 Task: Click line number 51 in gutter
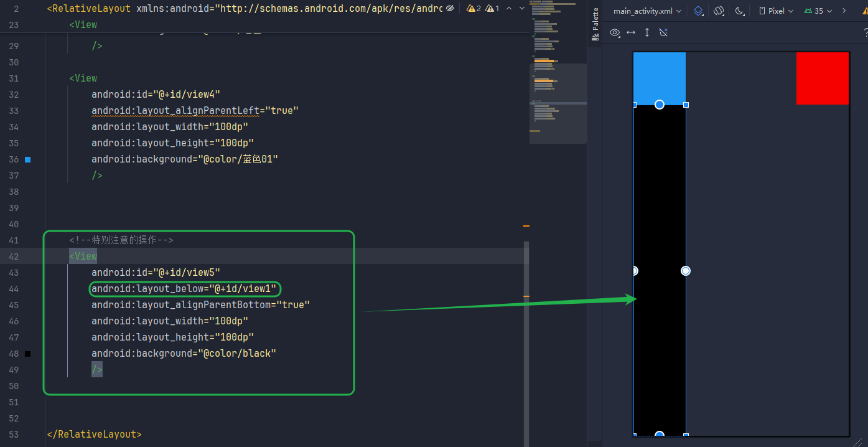pyautogui.click(x=15, y=402)
